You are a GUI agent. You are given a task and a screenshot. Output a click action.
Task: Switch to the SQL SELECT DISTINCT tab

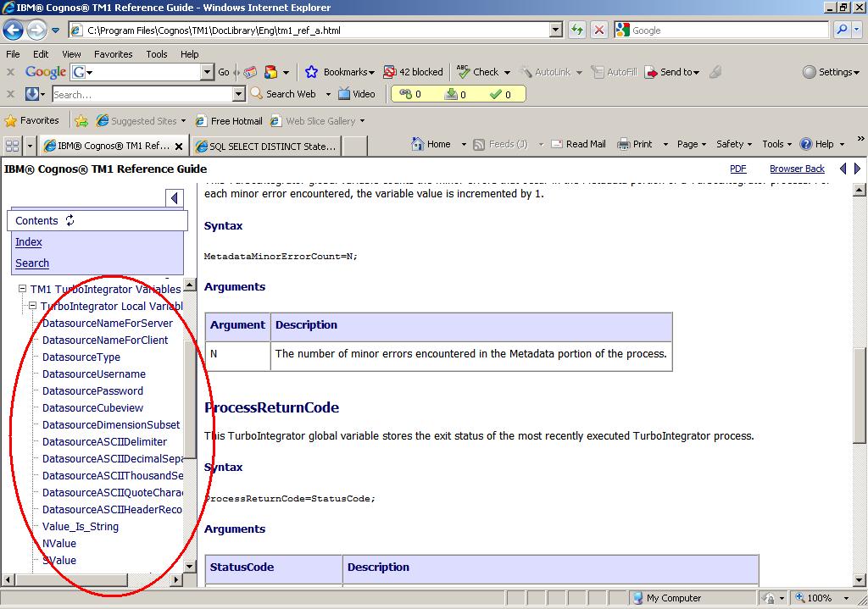click(x=266, y=146)
